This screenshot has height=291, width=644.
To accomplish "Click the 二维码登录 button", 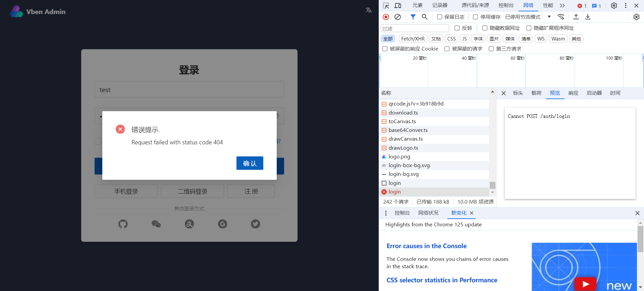I will (193, 191).
